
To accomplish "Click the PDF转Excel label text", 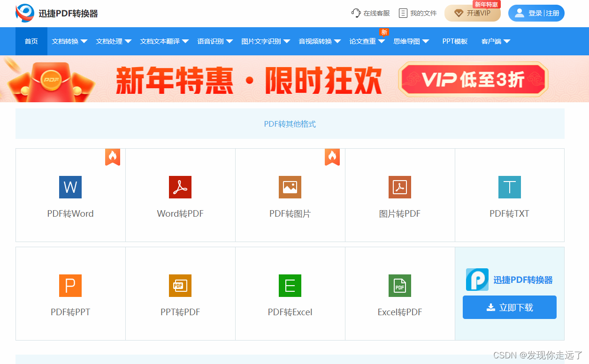I will coord(290,312).
